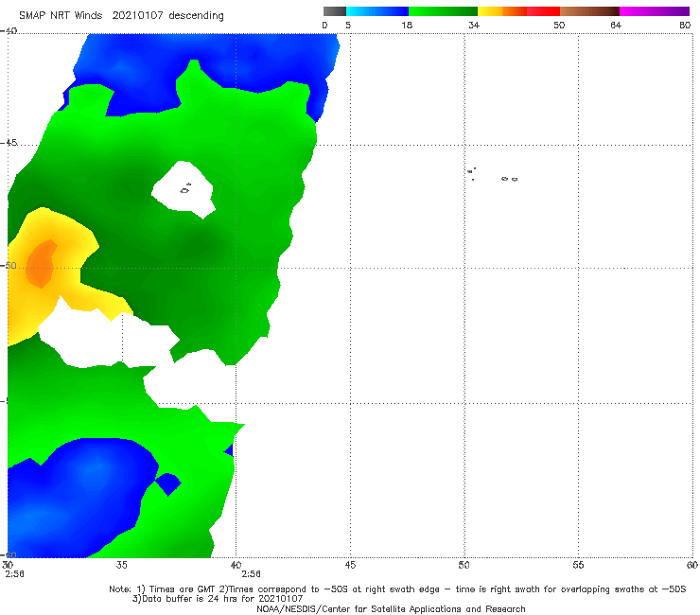
Task: Click the island group outline near longitude 50
Action: (x=471, y=174)
